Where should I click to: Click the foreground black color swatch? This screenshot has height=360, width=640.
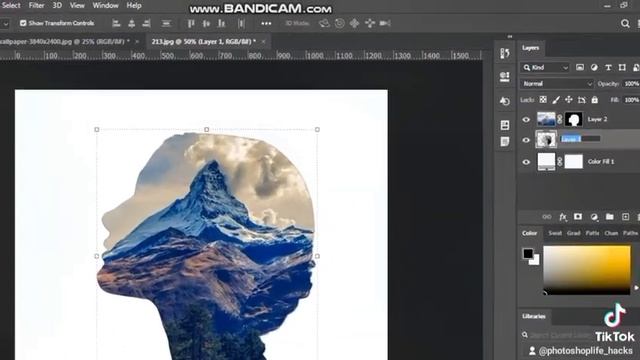(x=527, y=253)
